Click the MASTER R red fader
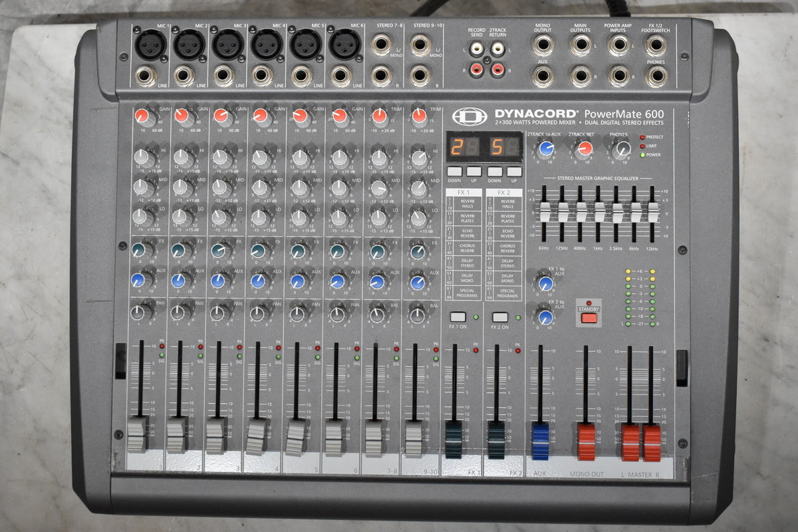Image resolution: width=798 pixels, height=532 pixels. [x=652, y=443]
